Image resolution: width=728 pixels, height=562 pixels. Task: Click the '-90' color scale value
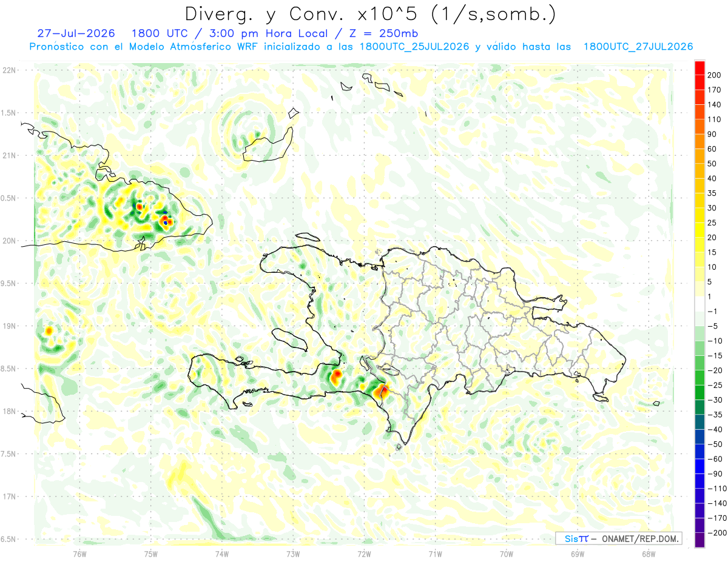(715, 473)
